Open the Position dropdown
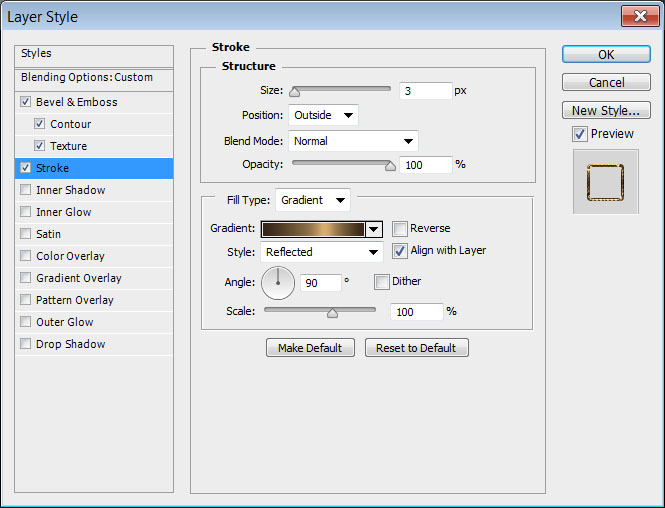Viewport: 665px width, 508px height. [x=323, y=115]
